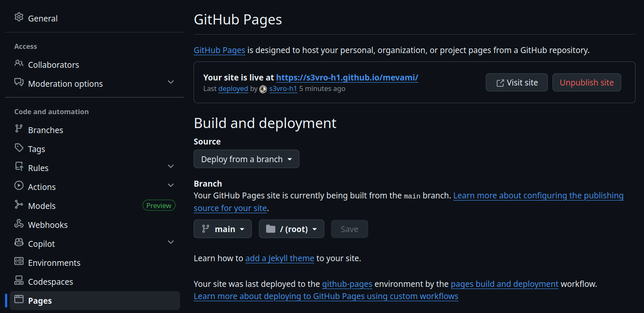The height and width of the screenshot is (313, 644).
Task: Click the Environments server icon
Action: click(19, 262)
